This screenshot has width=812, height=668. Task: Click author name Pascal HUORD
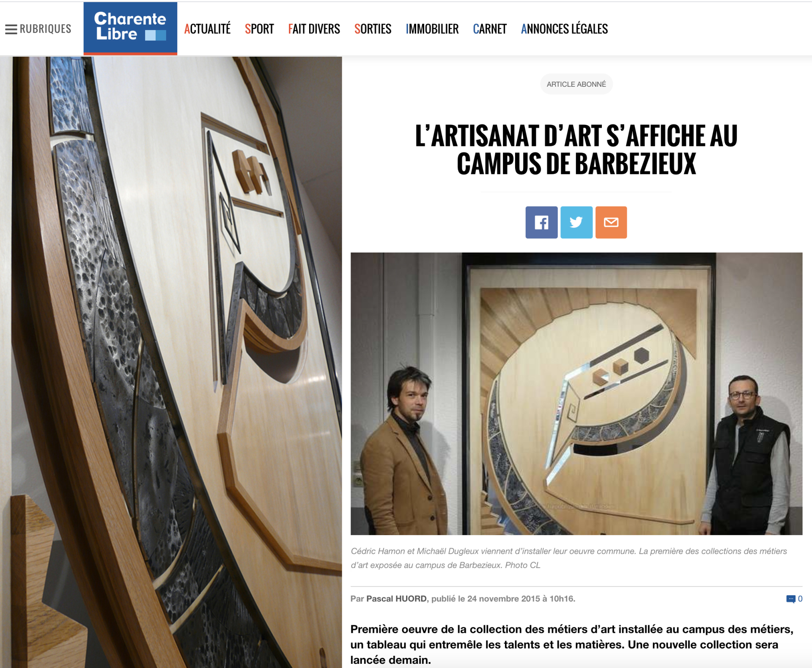[396, 599]
